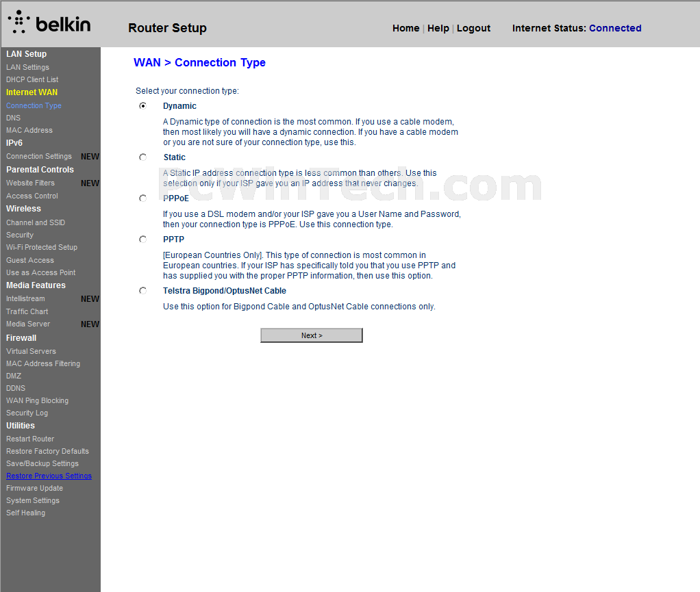Screen dimensions: 700x592
Task: Open the Help link in header
Action: pyautogui.click(x=438, y=28)
